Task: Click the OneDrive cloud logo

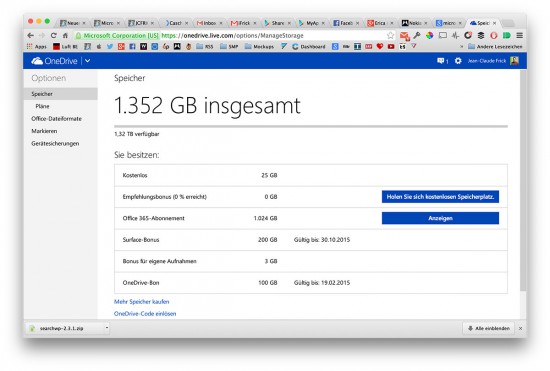Action: 37,61
